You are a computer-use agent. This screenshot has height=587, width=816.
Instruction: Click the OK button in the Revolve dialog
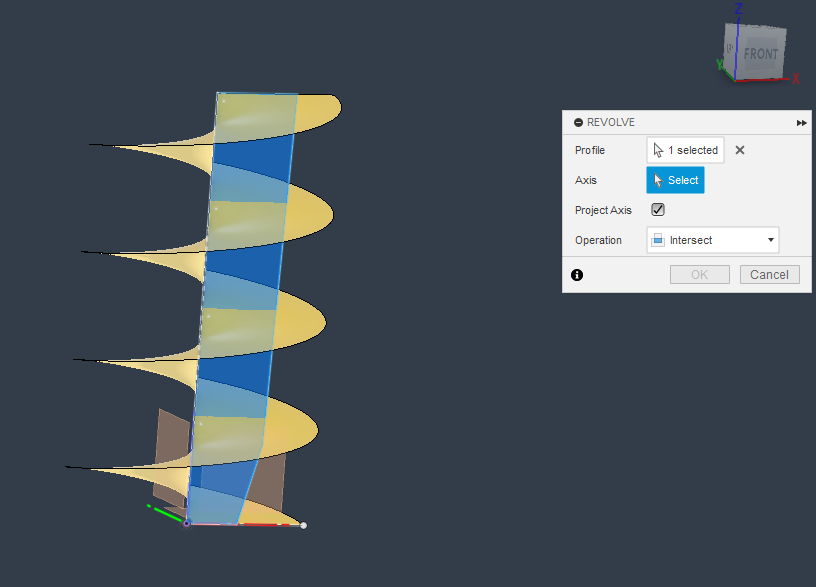tap(699, 274)
